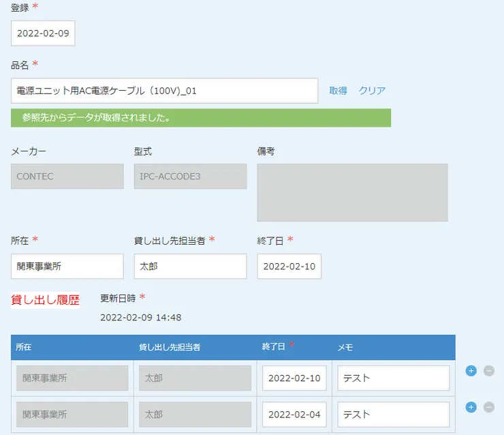Open the 終了日 date field above history table

coord(289,267)
